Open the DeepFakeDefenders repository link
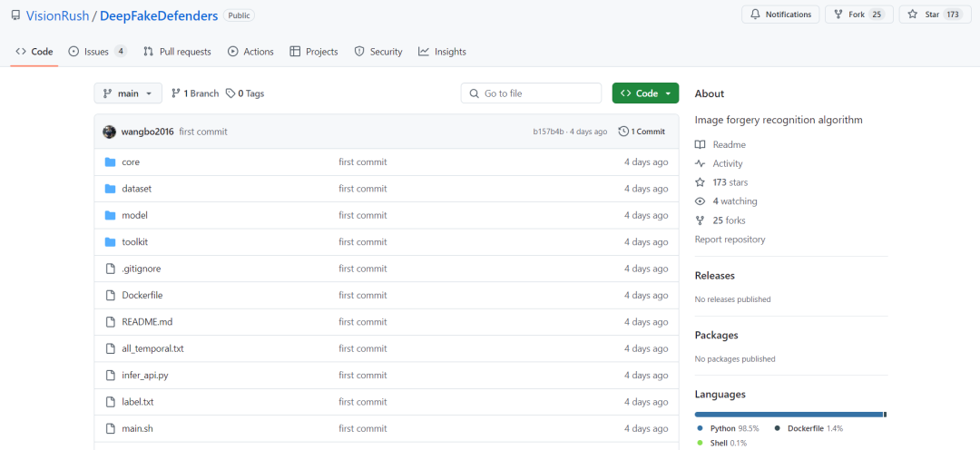Viewport: 980px width, 450px height. tap(159, 15)
